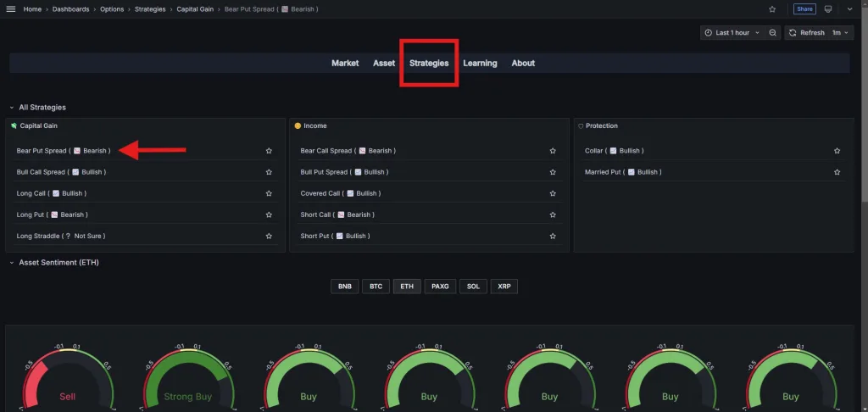868x412 pixels.
Task: Star the Long Call dashboard
Action: coord(269,193)
